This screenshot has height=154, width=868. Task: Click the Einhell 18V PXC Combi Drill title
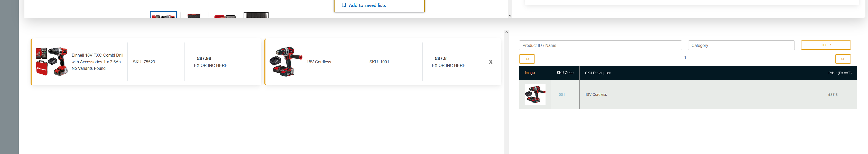click(x=97, y=58)
